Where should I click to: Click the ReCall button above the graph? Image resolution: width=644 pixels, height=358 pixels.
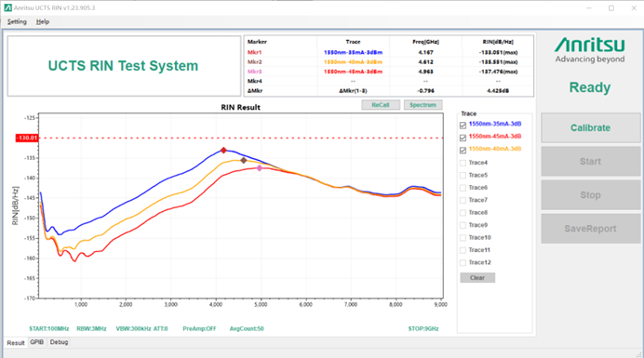381,105
